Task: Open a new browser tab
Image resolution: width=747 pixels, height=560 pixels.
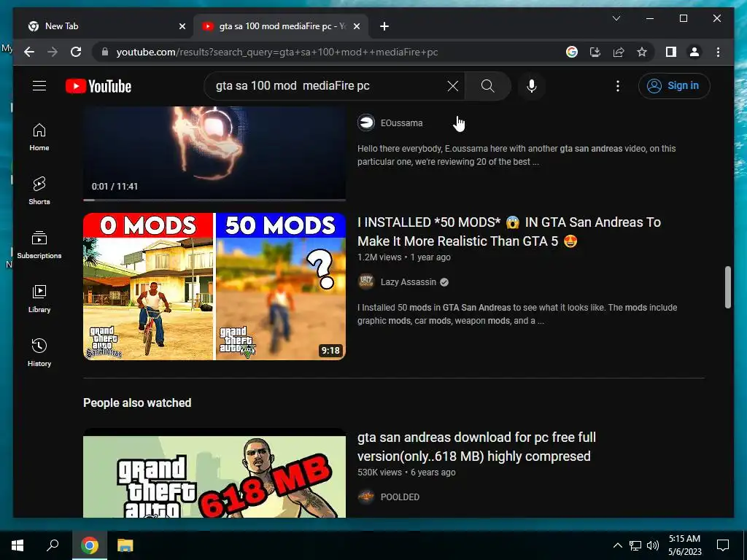Action: (x=384, y=27)
